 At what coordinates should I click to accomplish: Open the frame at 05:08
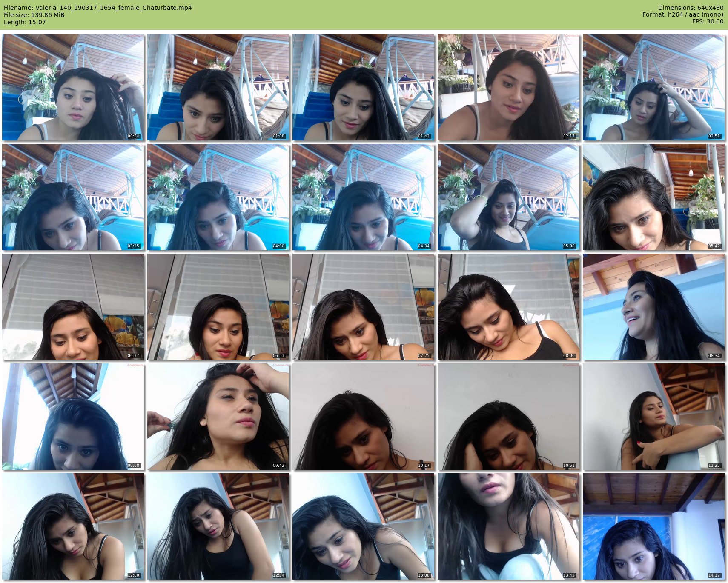(509, 197)
